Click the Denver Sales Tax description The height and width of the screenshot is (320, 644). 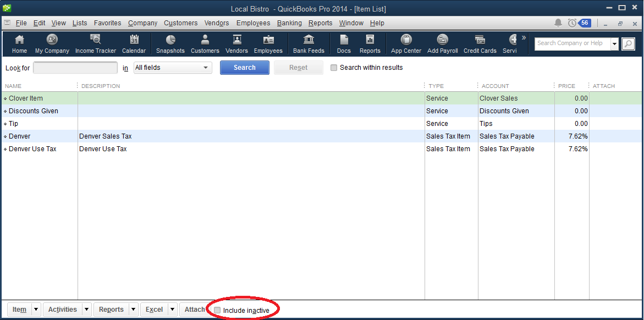(105, 136)
